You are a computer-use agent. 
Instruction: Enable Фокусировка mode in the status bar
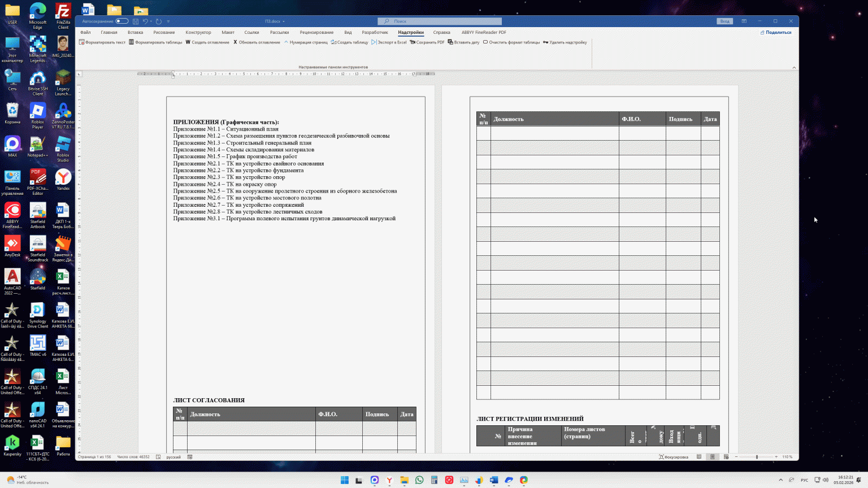[x=674, y=457]
